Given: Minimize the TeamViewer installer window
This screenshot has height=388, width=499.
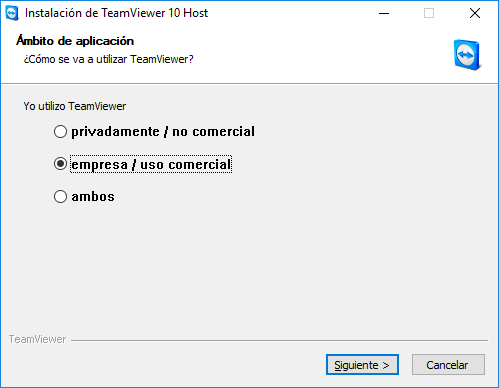Looking at the screenshot, I should click(384, 13).
